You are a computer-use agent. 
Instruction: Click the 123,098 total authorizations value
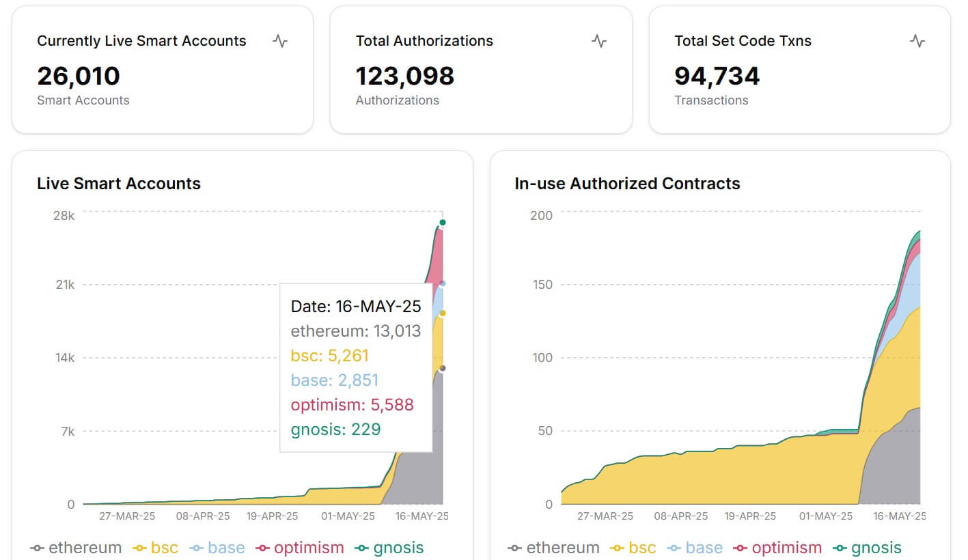(x=404, y=76)
